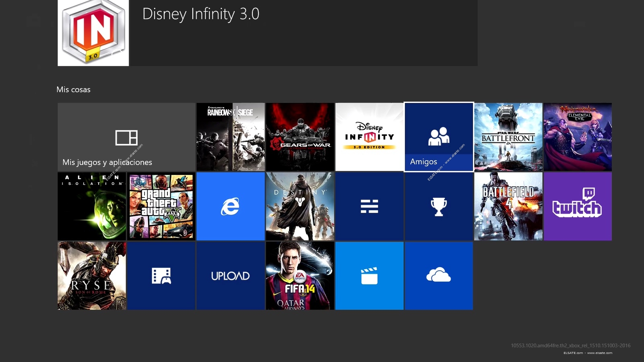This screenshot has height=362, width=644.
Task: Click the Mis cosas section heading
Action: [x=73, y=90]
